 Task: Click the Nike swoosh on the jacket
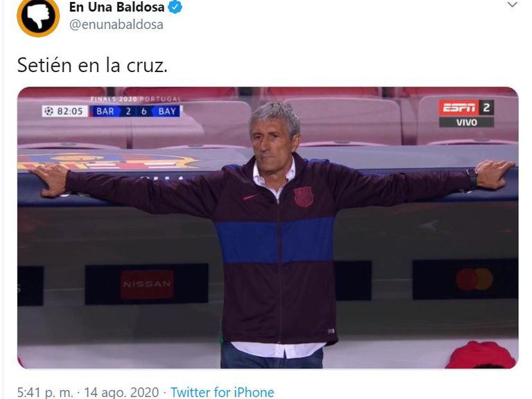click(x=250, y=197)
